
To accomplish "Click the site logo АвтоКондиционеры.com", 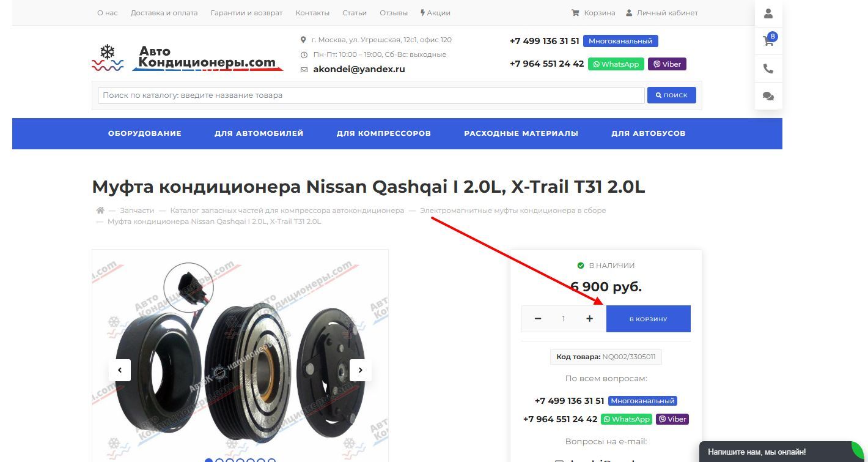I will pos(188,58).
